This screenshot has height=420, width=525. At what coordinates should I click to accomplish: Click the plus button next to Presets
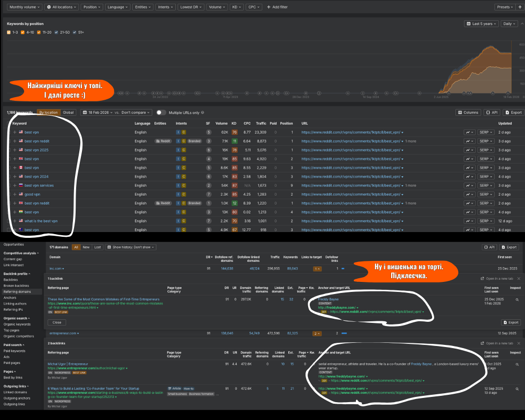pos(520,7)
